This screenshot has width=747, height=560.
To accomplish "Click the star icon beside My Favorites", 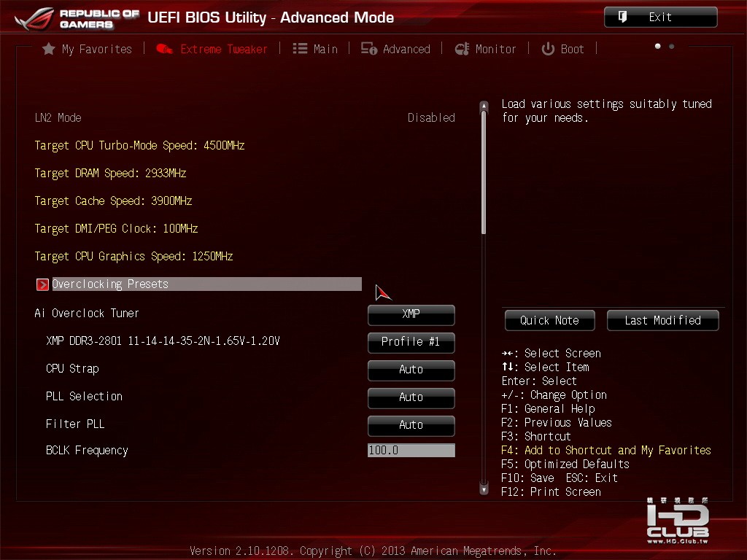I will [48, 49].
